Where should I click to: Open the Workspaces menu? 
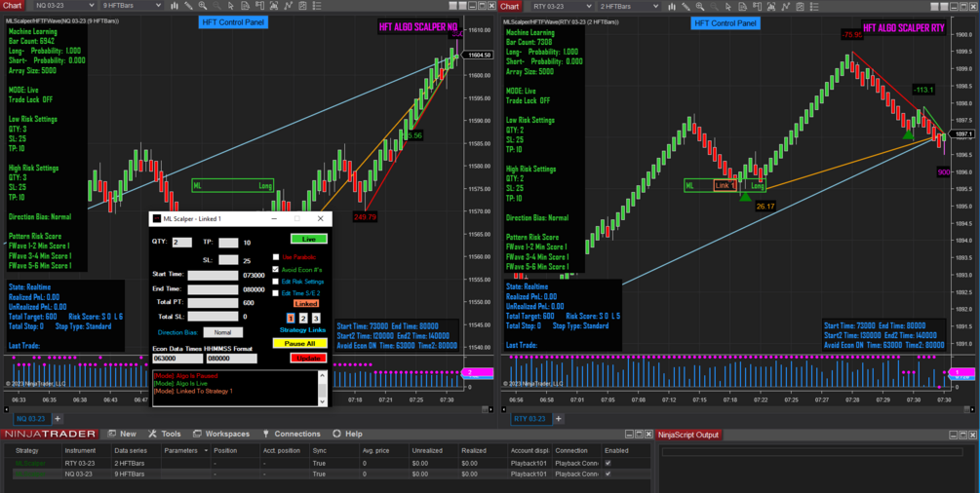point(220,434)
